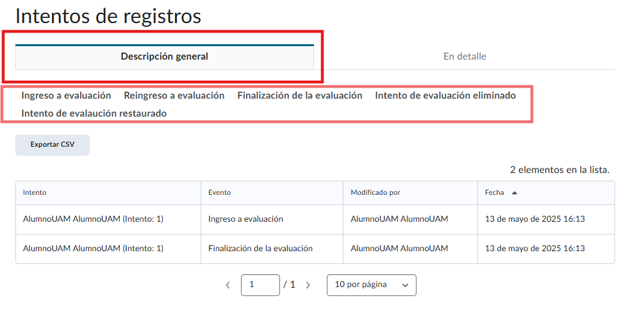Select Finalización de la evaluación filter
The height and width of the screenshot is (314, 644).
tap(299, 95)
